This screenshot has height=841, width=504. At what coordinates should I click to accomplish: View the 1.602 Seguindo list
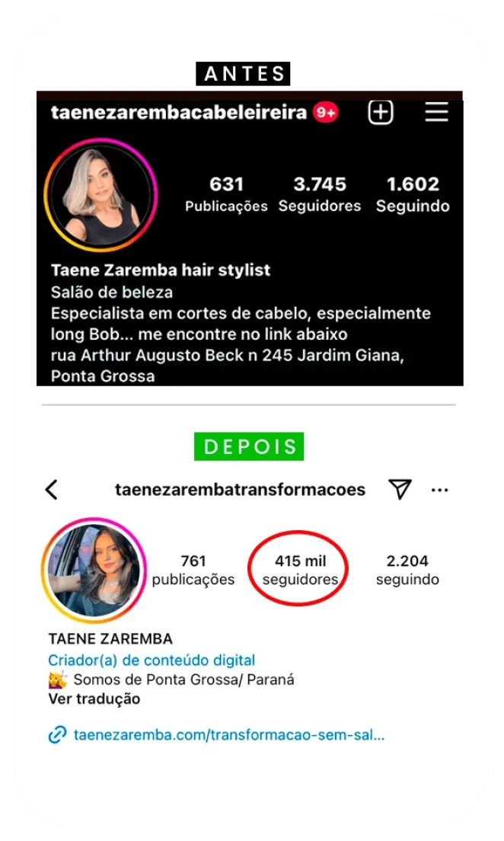click(x=413, y=194)
